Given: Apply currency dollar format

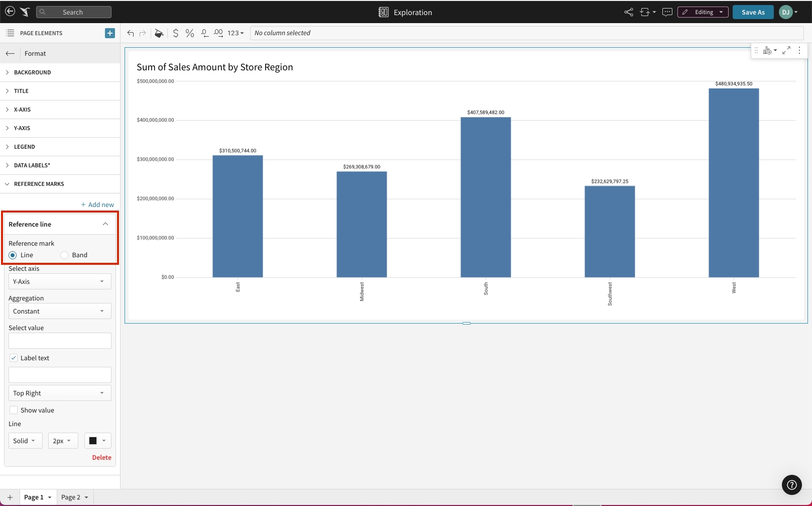Looking at the screenshot, I should pyautogui.click(x=175, y=33).
